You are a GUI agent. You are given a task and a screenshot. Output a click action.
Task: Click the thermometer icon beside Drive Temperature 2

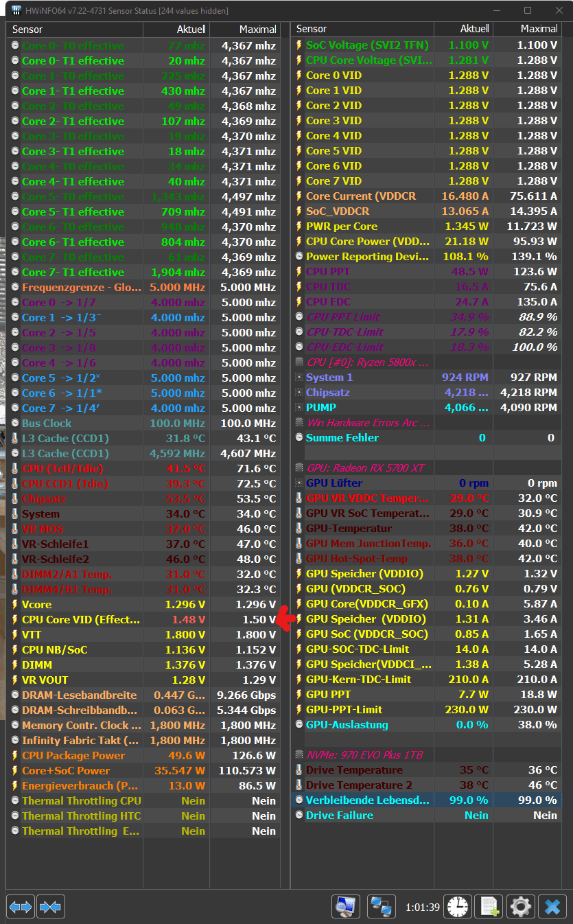[299, 785]
